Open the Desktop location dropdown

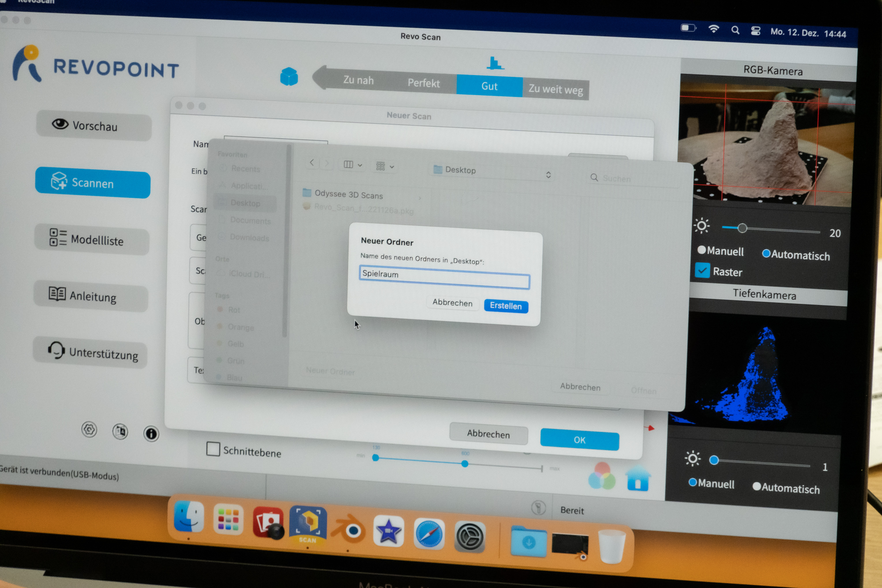click(492, 172)
